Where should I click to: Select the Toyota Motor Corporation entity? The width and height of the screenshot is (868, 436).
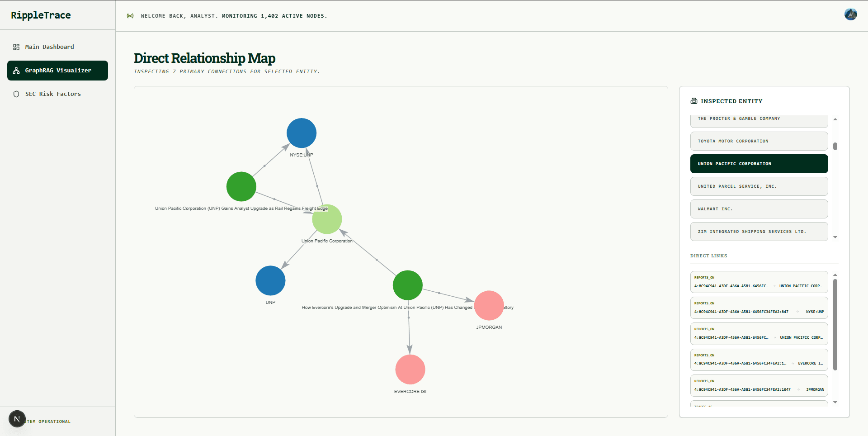(x=759, y=141)
